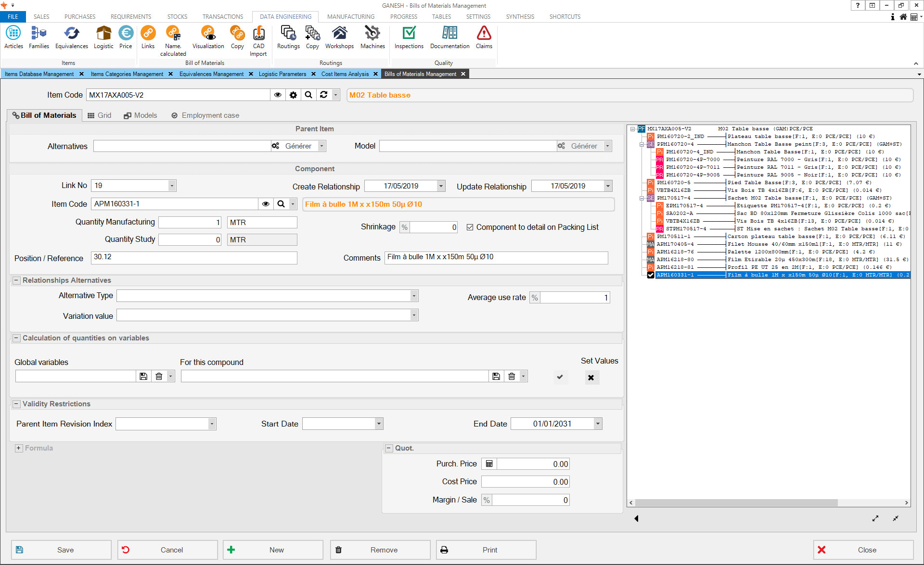Viewport: 924px width, 565px height.
Task: Open the MANUFACTURING ribbon tab
Action: [350, 16]
